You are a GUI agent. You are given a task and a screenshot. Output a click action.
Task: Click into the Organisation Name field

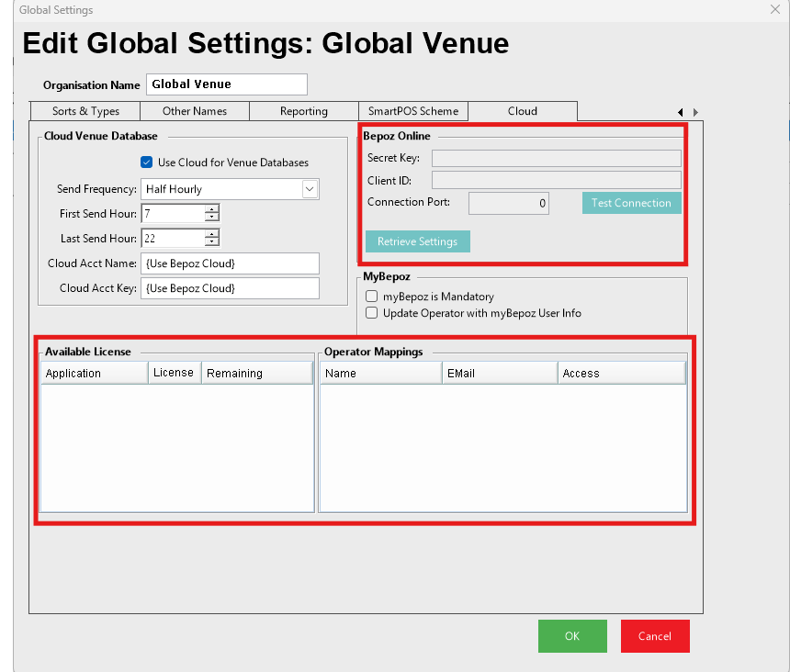pos(226,84)
